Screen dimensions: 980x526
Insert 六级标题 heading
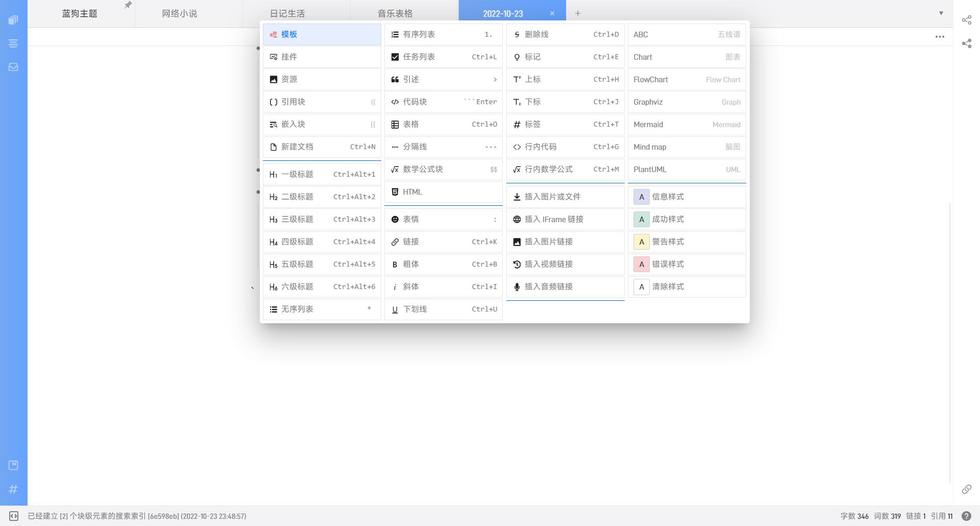click(322, 286)
